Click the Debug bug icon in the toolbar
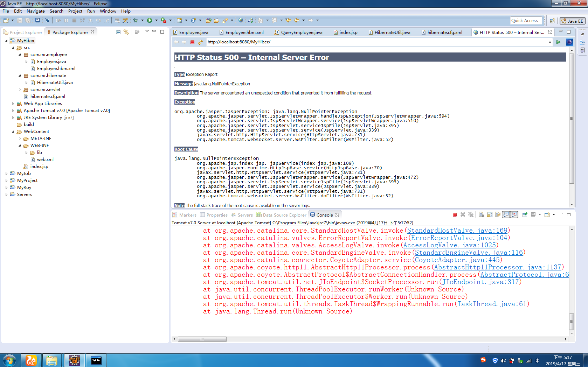 [x=136, y=20]
